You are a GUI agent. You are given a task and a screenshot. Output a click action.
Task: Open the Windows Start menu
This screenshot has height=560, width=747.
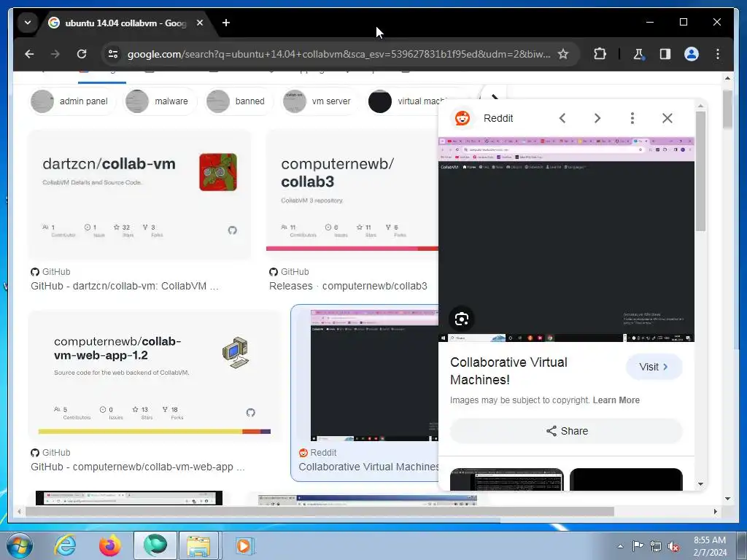[20, 545]
